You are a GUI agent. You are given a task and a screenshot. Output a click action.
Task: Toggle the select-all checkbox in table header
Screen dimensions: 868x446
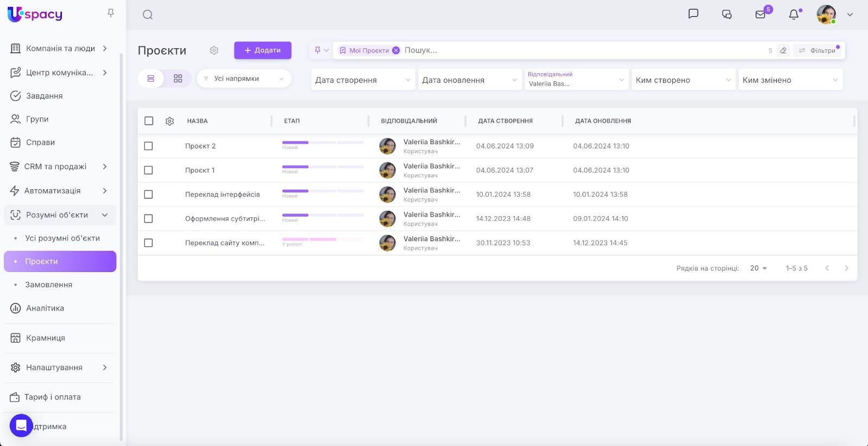pyautogui.click(x=149, y=121)
